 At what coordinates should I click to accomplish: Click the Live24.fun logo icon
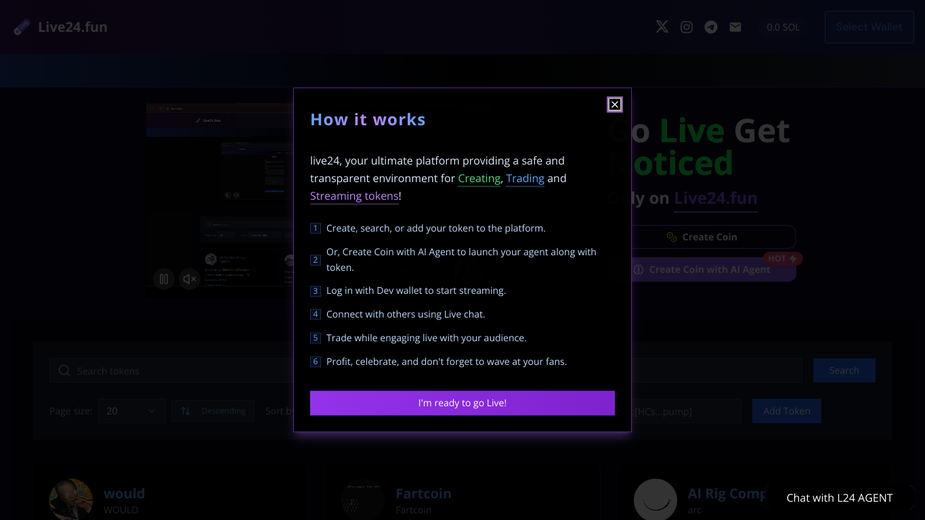22,27
